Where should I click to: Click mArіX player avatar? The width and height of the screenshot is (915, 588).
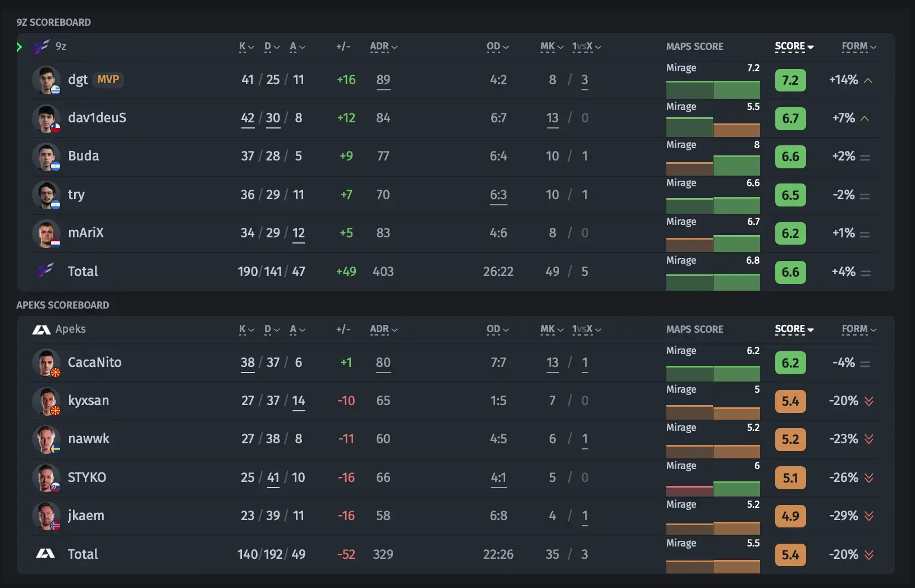pos(46,233)
